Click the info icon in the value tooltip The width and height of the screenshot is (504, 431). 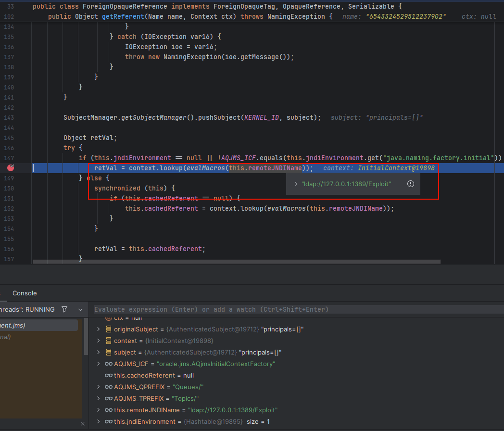coord(411,184)
